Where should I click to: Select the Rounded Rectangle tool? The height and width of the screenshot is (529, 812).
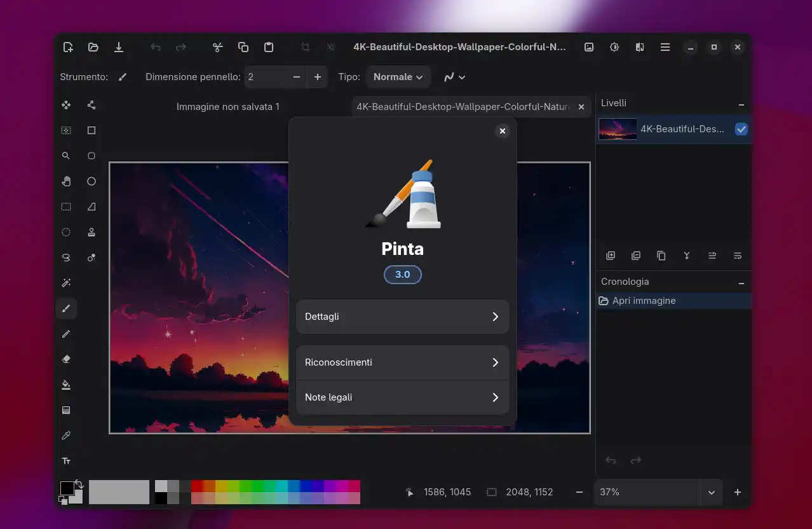click(x=91, y=156)
